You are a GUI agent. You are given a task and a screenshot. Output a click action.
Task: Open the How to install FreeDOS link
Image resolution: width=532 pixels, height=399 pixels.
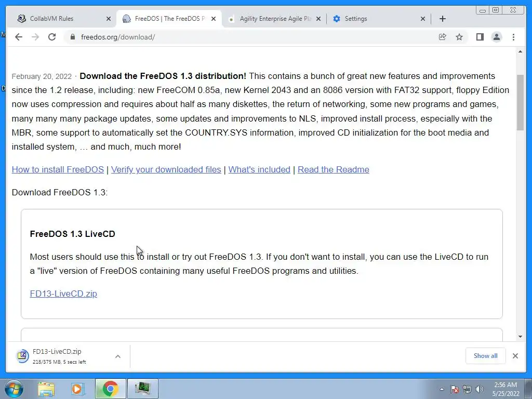pyautogui.click(x=58, y=169)
